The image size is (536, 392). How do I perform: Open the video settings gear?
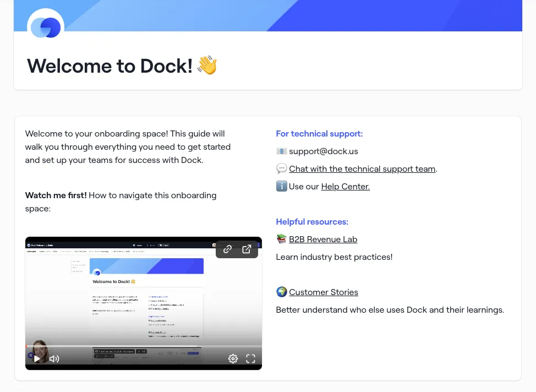tap(233, 358)
